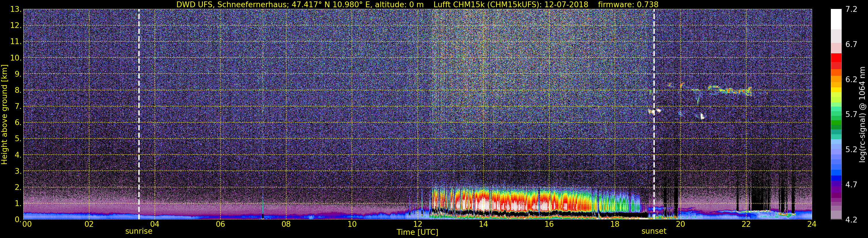
Task: Click the time axis tick '24'
Action: [812, 224]
